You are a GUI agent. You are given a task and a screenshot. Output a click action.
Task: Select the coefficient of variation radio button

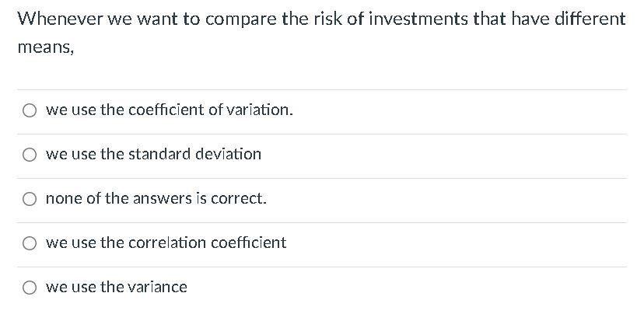[x=29, y=110]
